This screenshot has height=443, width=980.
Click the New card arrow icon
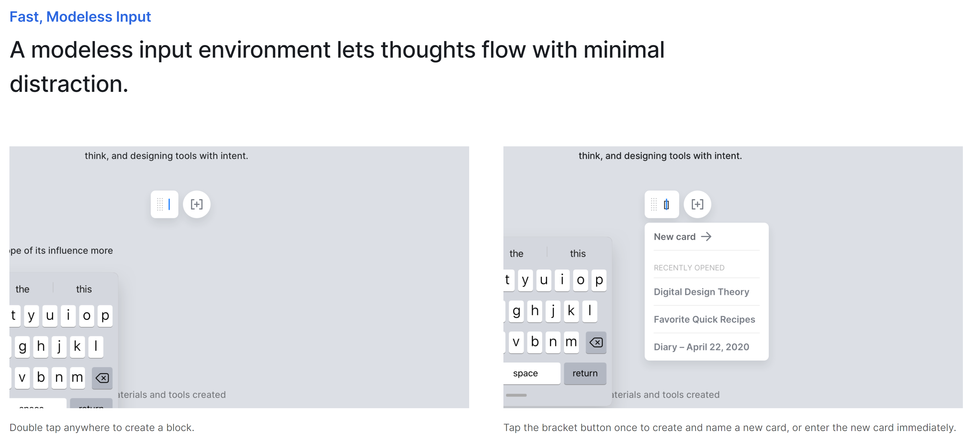(706, 236)
